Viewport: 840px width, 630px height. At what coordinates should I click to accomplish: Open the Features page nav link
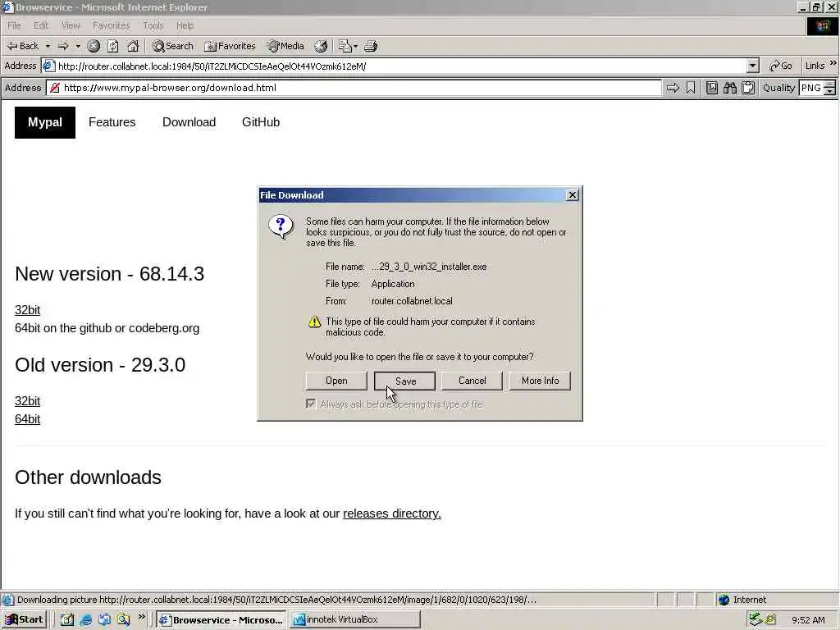[112, 122]
